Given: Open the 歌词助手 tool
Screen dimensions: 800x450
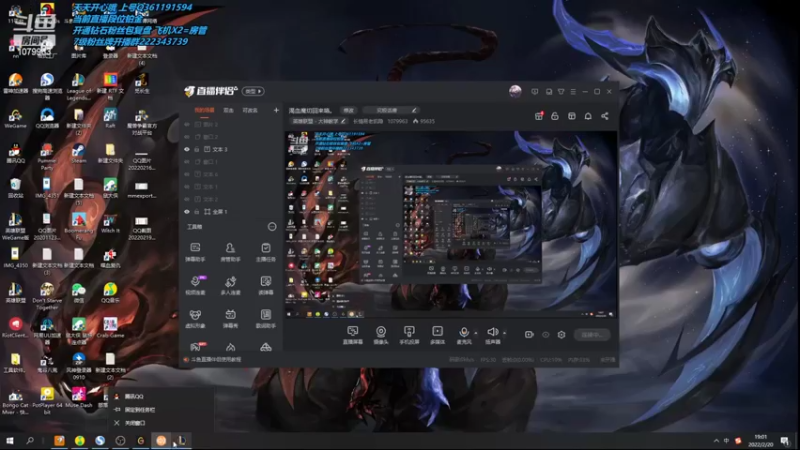Looking at the screenshot, I should (x=265, y=318).
